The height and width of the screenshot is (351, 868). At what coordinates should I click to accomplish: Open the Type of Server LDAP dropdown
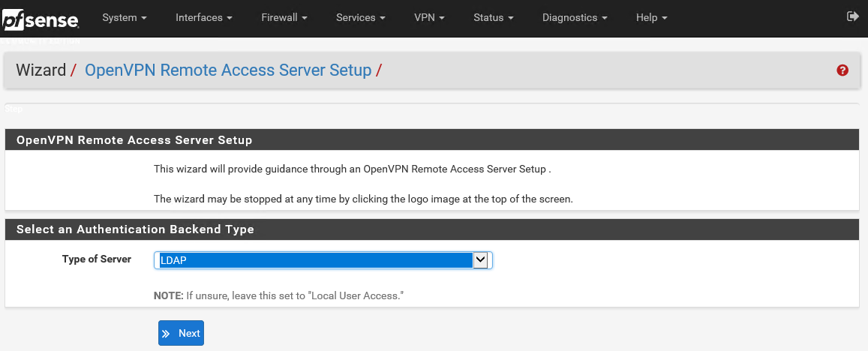(x=323, y=260)
